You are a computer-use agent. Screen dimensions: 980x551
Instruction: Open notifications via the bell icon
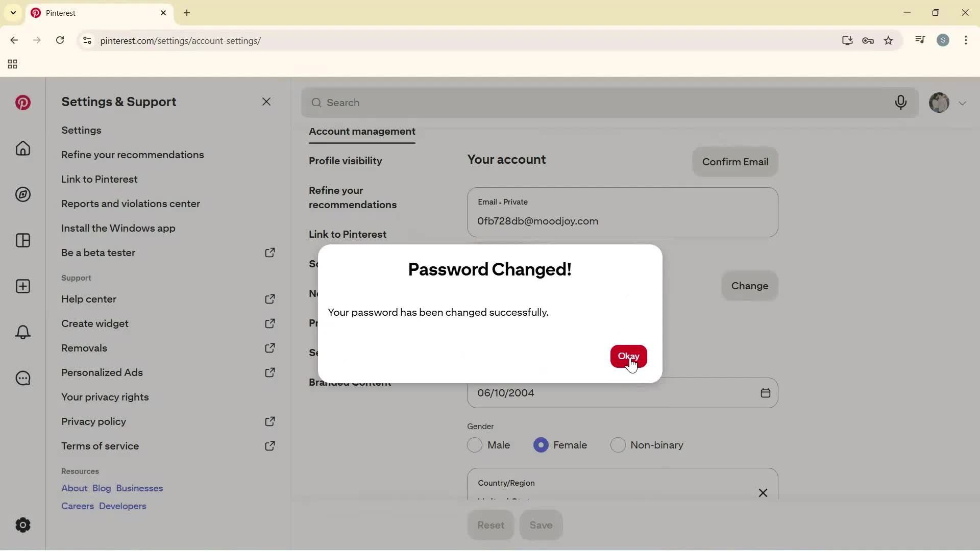tap(22, 332)
